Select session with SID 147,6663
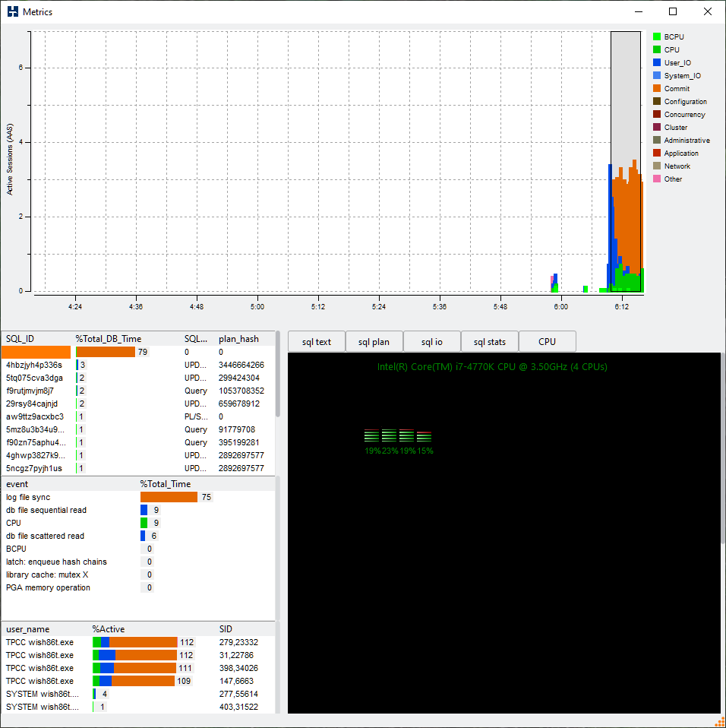The height and width of the screenshot is (728, 726). pos(138,681)
